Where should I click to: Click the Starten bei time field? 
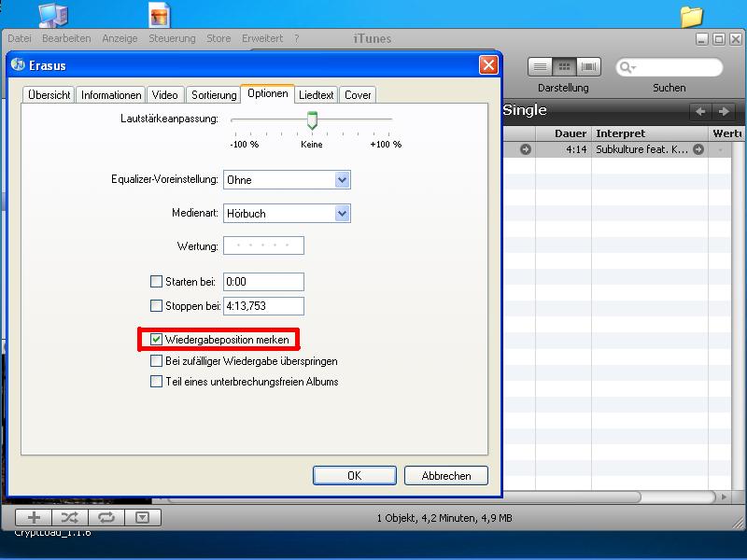point(263,282)
